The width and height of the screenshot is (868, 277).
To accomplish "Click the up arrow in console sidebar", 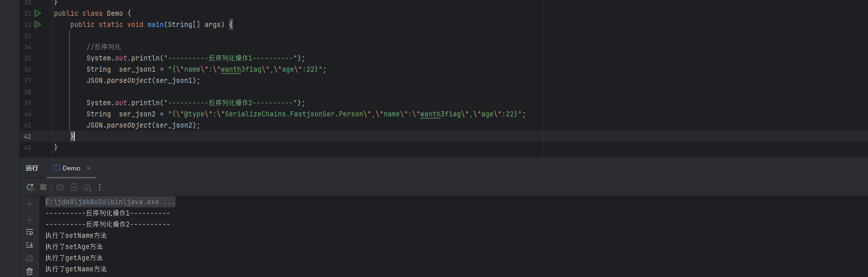I will pos(30,205).
